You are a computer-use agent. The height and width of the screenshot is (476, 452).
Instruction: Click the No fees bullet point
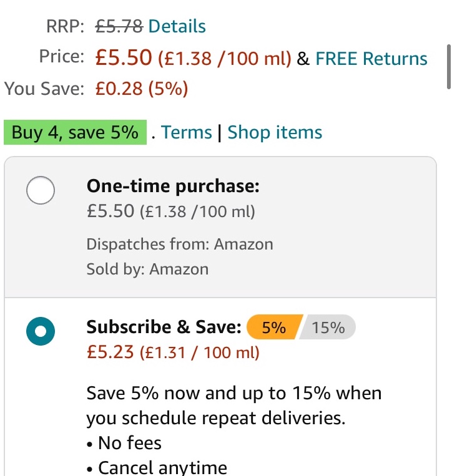(124, 443)
